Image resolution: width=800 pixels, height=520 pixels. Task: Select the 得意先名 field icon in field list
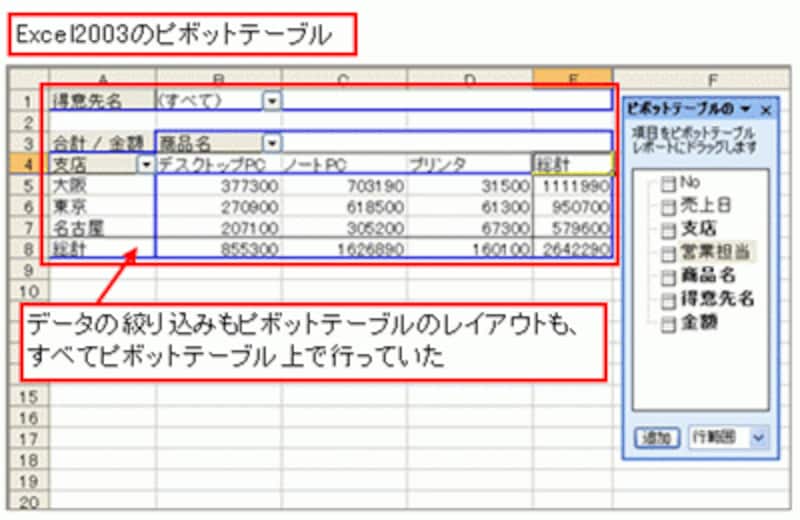point(668,301)
